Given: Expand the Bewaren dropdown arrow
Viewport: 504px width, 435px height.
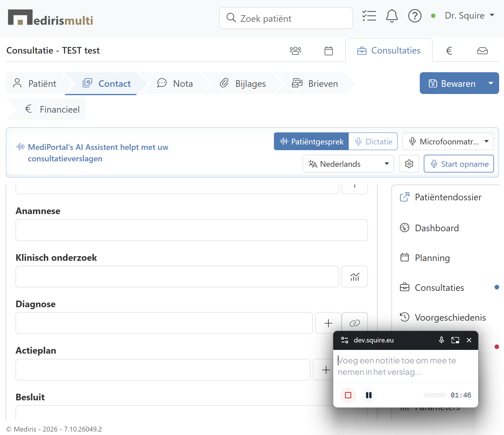Looking at the screenshot, I should pyautogui.click(x=491, y=83).
